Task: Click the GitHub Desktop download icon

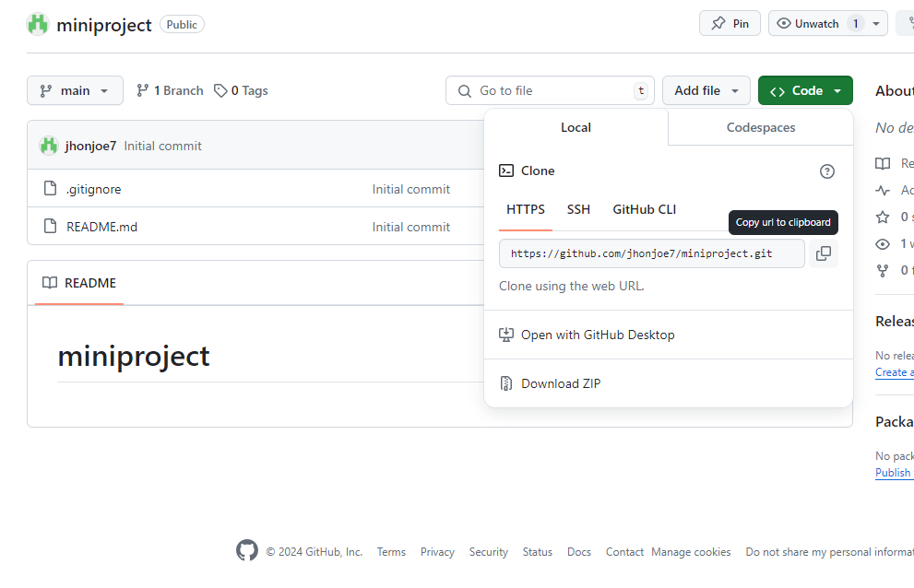Action: tap(506, 335)
